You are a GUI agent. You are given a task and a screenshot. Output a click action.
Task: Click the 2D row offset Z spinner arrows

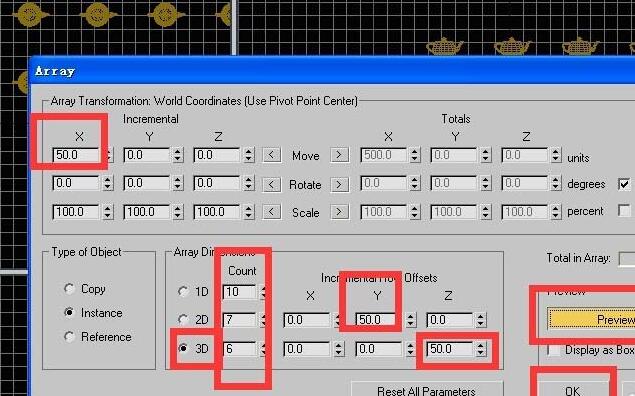481,320
